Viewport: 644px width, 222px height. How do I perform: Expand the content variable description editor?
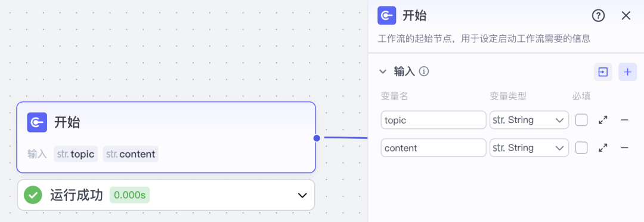point(603,148)
